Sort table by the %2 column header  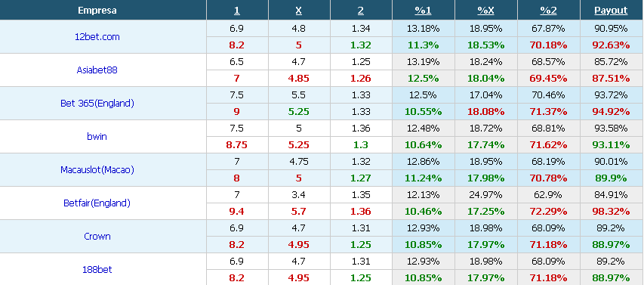548,11
